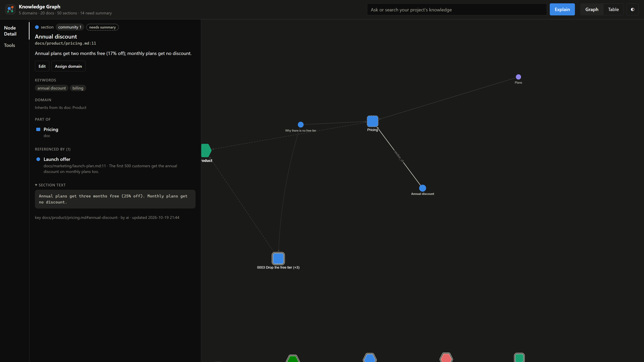This screenshot has width=644, height=362.
Task: Click the '5 domains · 20 docs' stats line
Action: (x=65, y=13)
